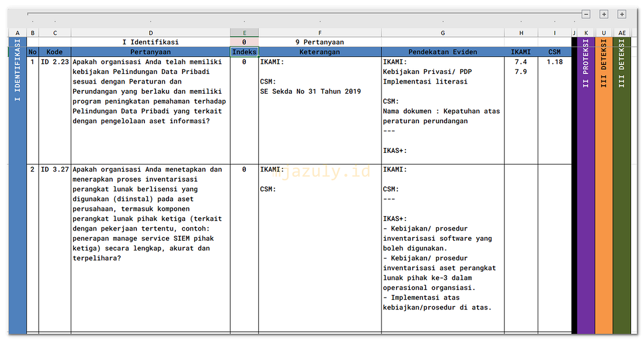Image resolution: width=644 pixels, height=341 pixels.
Task: Click the 'IKAMI' header cell
Action: (521, 52)
